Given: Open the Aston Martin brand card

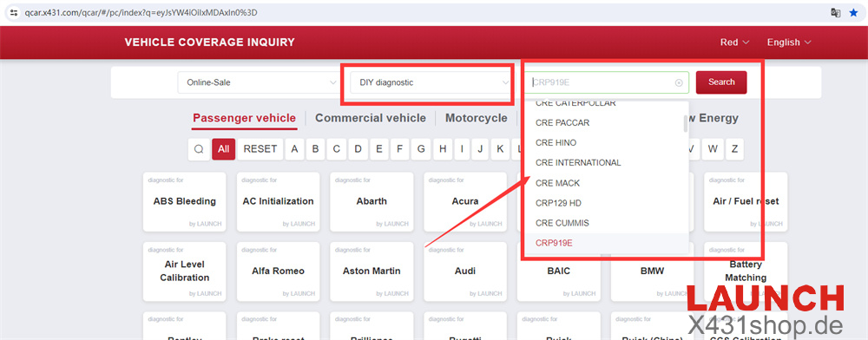Looking at the screenshot, I should pyautogui.click(x=372, y=271).
